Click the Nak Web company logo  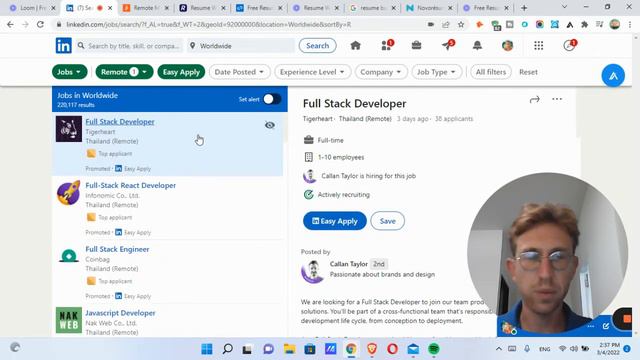click(x=69, y=320)
